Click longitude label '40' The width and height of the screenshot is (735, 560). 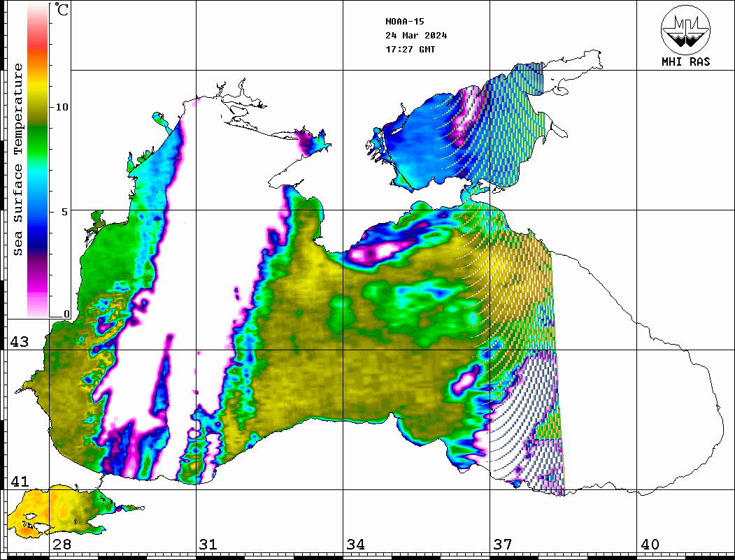650,544
